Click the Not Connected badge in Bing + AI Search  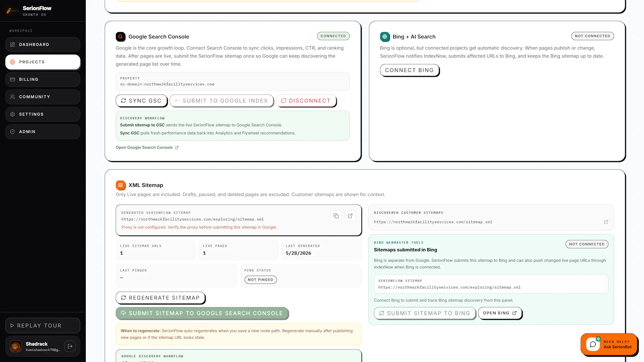tap(592, 36)
